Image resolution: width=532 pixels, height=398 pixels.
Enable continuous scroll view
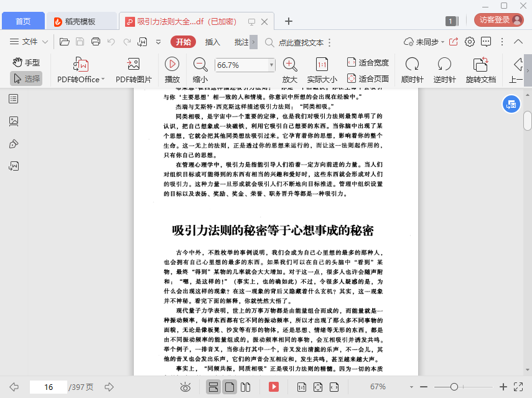(x=213, y=387)
